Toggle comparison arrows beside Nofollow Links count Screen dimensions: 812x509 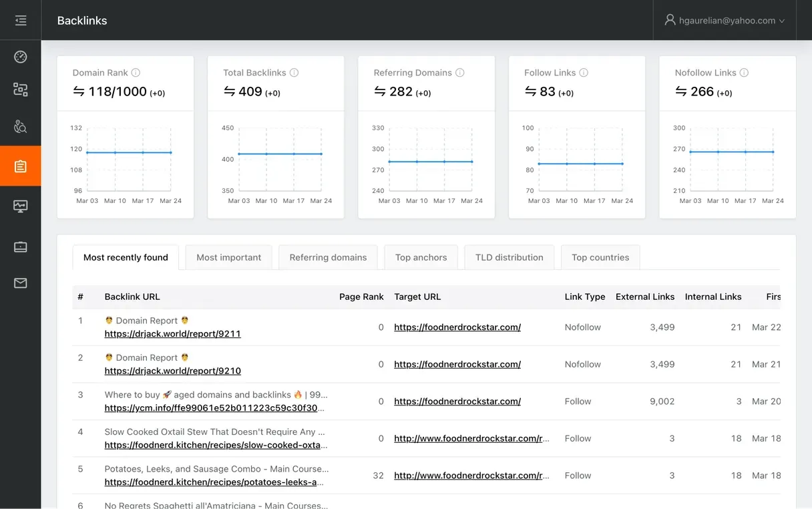680,92
